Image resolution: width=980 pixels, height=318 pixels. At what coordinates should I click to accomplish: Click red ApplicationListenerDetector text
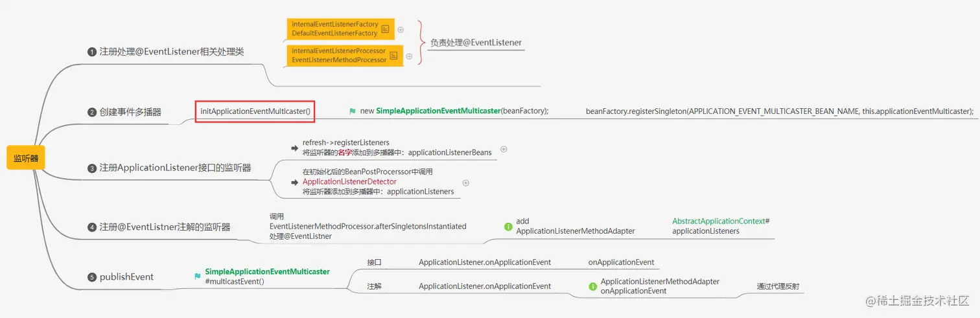click(x=349, y=182)
